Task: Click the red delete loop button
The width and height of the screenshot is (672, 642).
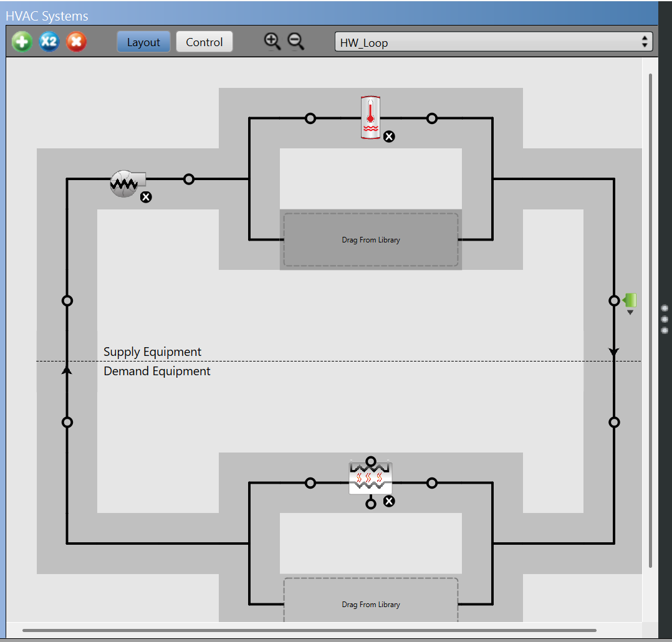Action: click(76, 42)
